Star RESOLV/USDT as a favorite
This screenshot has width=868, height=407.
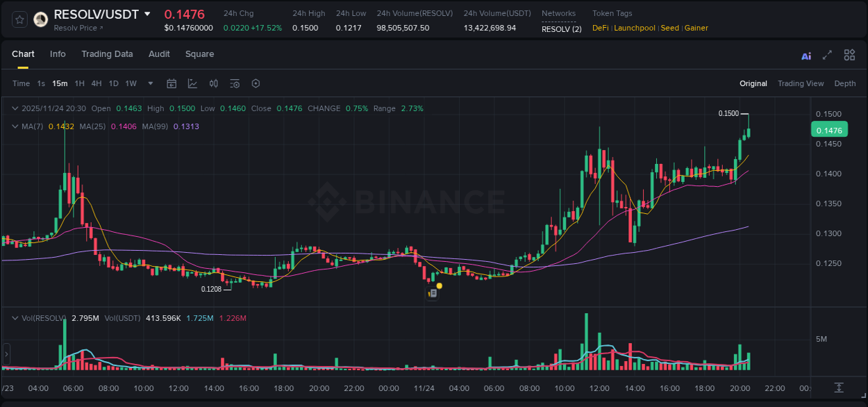(19, 19)
